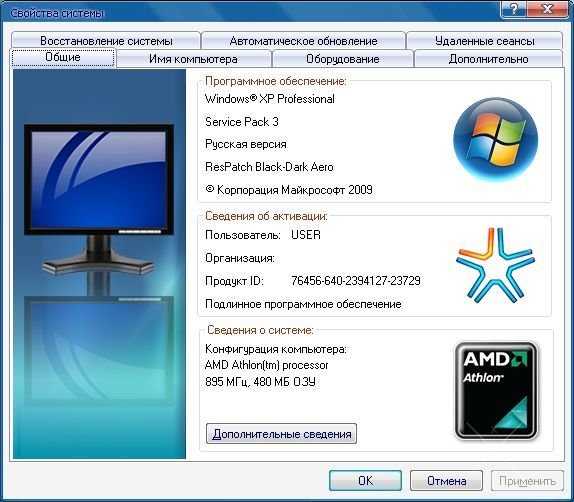574x502 pixels.
Task: Open the Оборудование tab
Action: click(343, 59)
